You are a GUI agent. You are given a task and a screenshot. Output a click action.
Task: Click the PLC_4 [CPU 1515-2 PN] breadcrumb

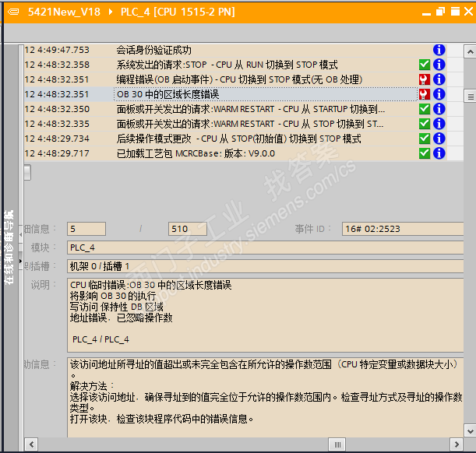178,12
